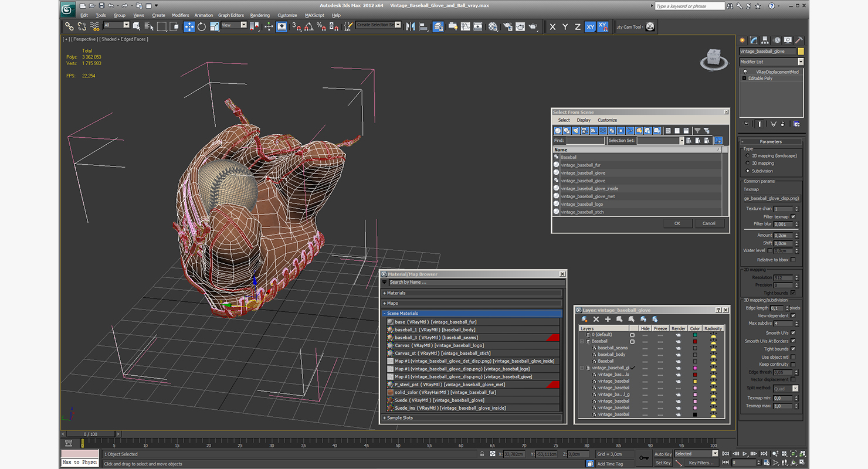Activate the Select and Move tool

(189, 26)
